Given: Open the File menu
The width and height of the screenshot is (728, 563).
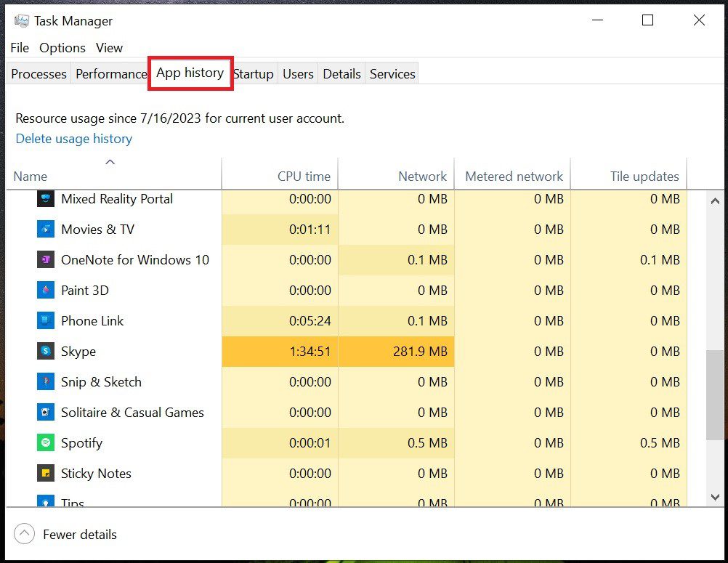Looking at the screenshot, I should [x=20, y=48].
